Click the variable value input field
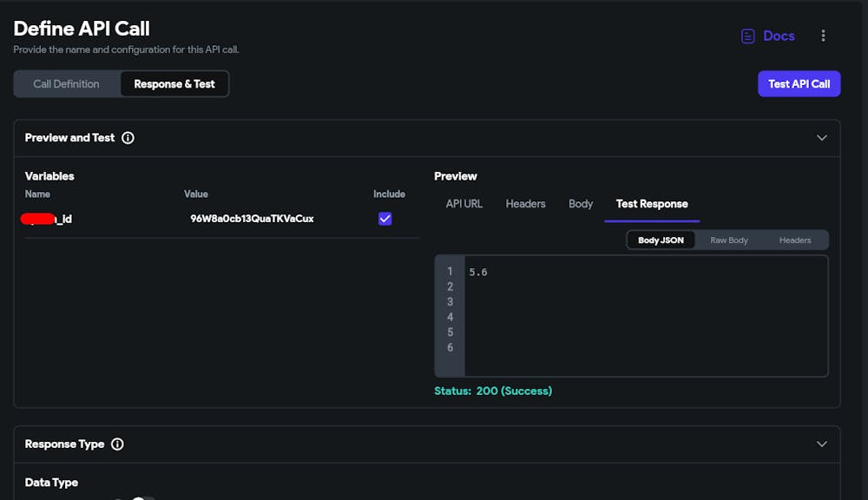The image size is (868, 500). point(252,219)
